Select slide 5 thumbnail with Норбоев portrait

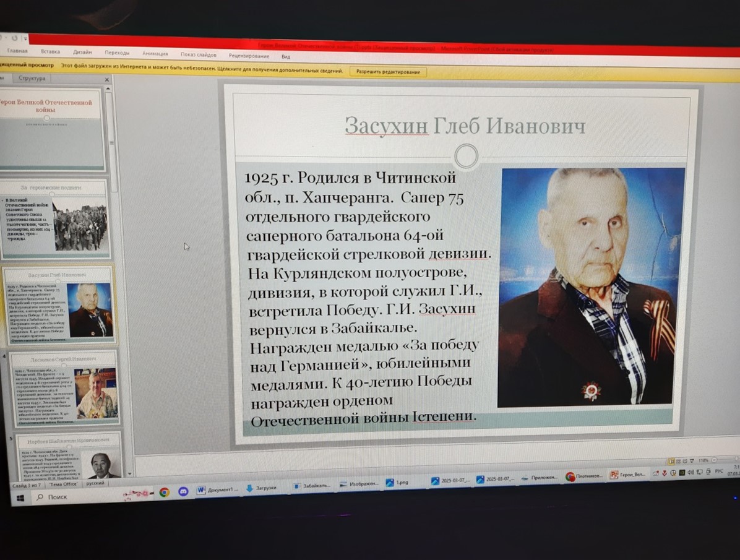tap(69, 455)
